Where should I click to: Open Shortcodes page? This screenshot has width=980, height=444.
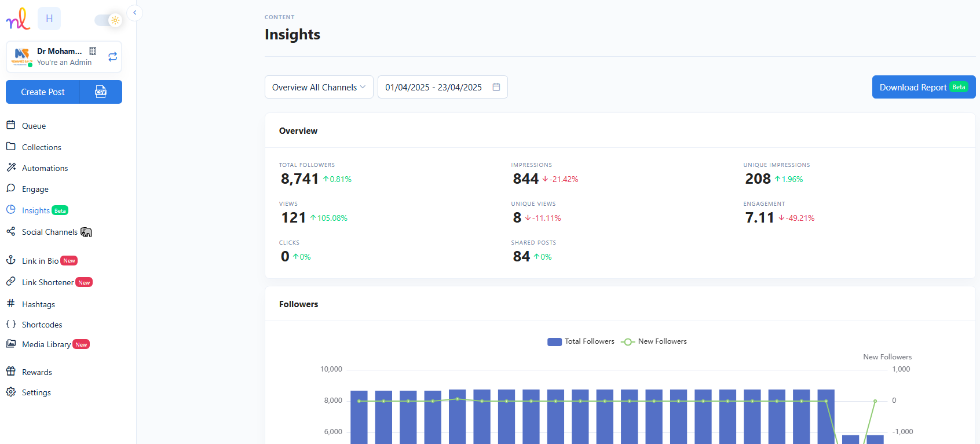pyautogui.click(x=42, y=325)
